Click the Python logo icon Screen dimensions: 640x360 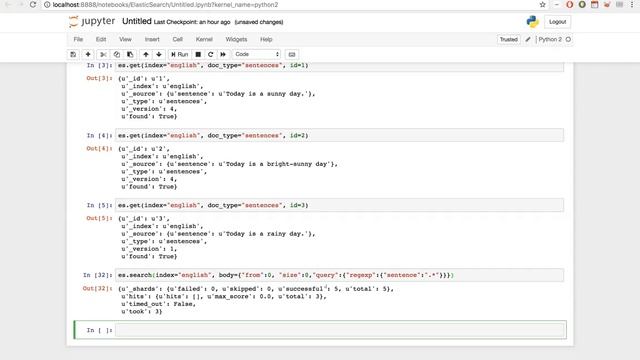pyautogui.click(x=532, y=22)
